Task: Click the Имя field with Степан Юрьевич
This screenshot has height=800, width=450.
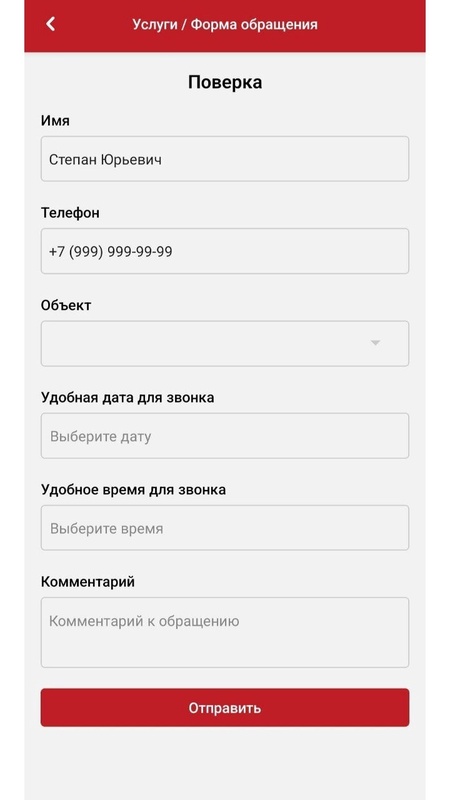Action: (225, 159)
